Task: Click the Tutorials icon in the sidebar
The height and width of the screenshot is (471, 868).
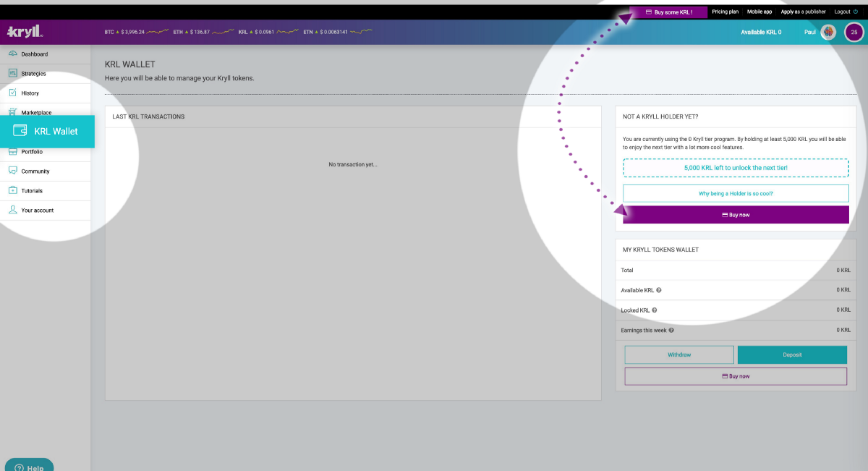Action: pos(13,191)
